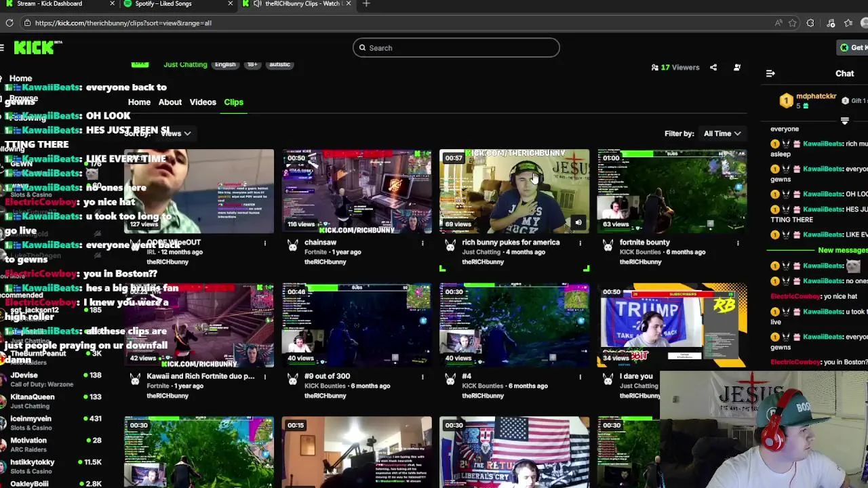Open options menu for #4 clip

[580, 376]
